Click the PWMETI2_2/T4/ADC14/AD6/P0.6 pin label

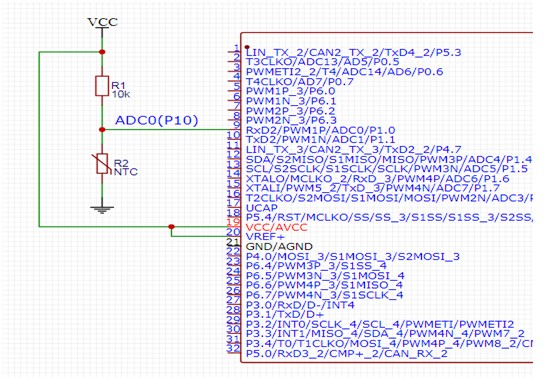click(344, 72)
